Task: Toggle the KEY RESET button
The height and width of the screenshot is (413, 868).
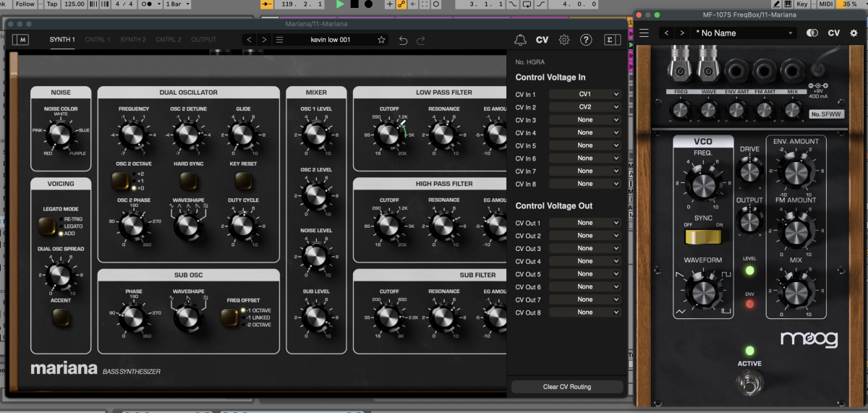Action: pos(243,180)
